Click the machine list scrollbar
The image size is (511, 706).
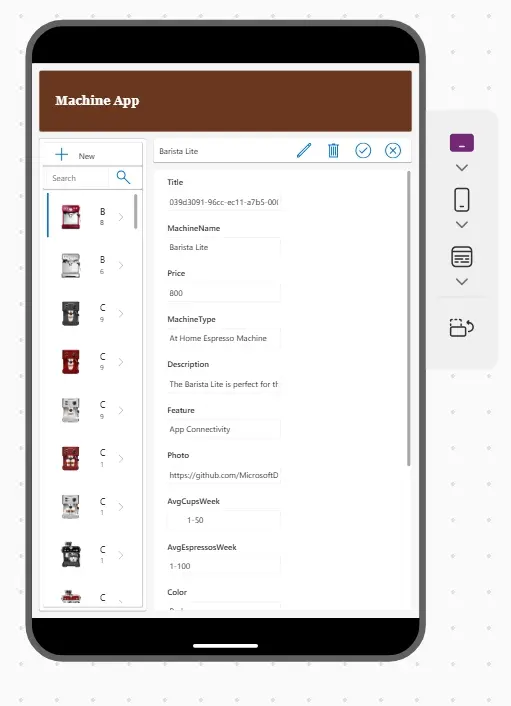(135, 212)
